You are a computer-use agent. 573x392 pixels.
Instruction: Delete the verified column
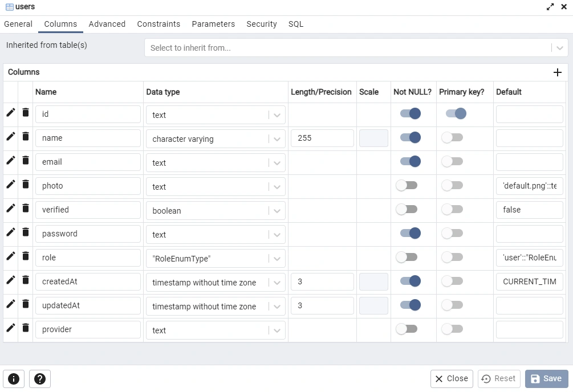tap(26, 208)
